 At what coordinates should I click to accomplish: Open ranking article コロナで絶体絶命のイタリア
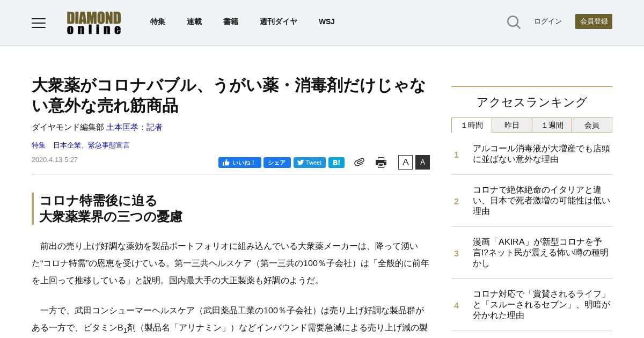[x=541, y=201]
